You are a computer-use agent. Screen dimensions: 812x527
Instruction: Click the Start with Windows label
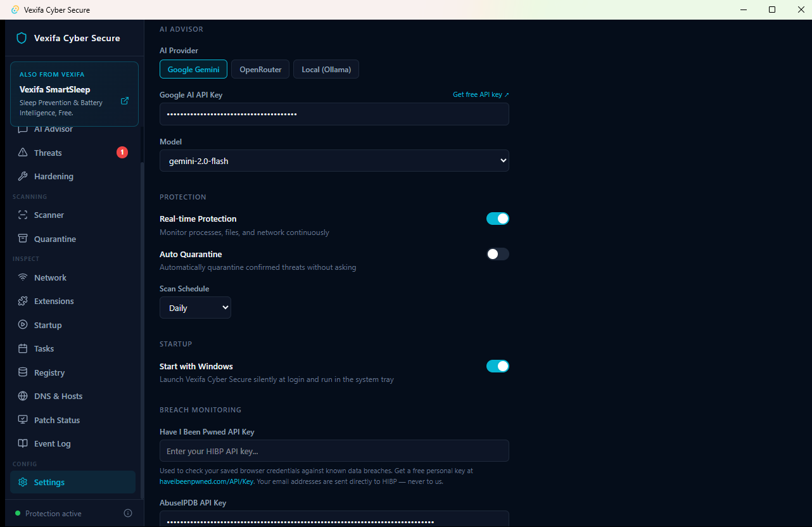point(196,366)
